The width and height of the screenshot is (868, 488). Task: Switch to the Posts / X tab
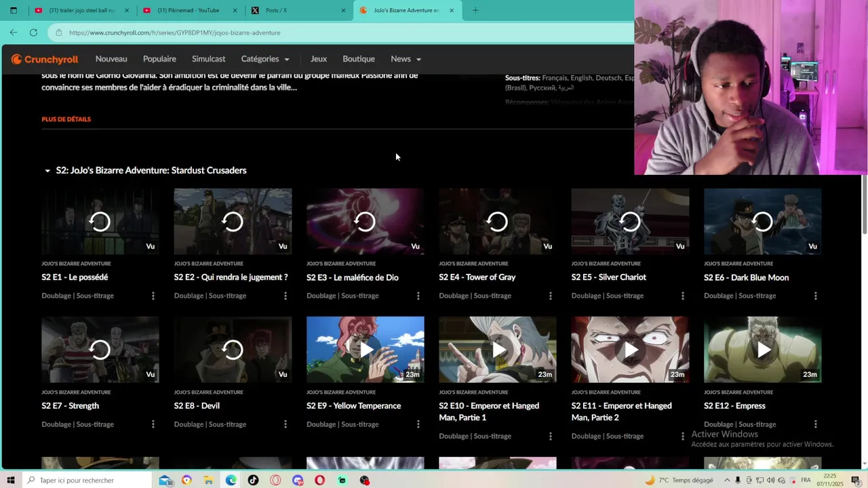pos(298,10)
